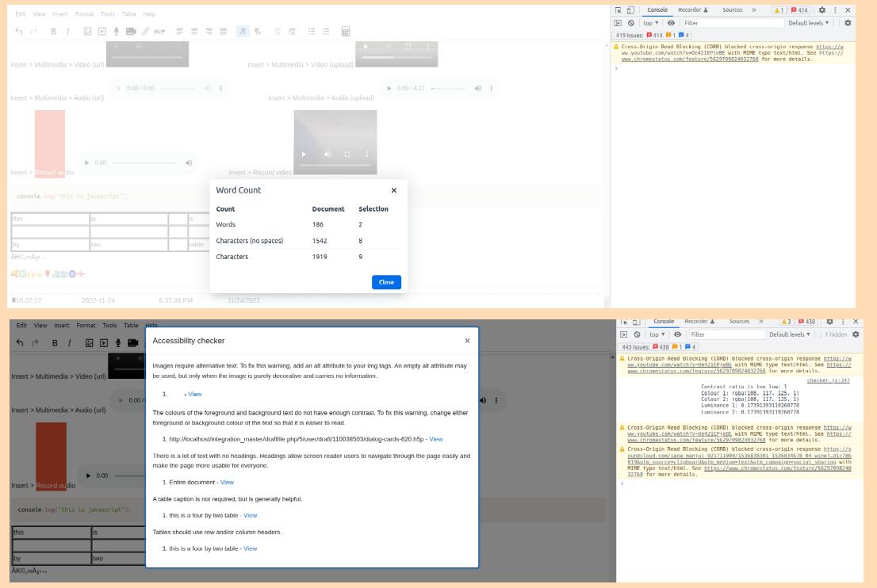Mute the Record video player in top editor

tap(327, 155)
